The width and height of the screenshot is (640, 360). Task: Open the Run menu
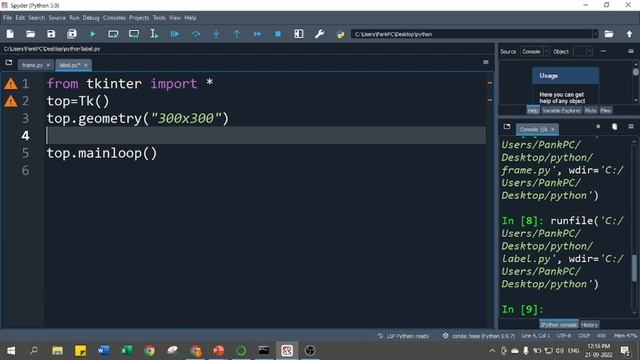74,18
